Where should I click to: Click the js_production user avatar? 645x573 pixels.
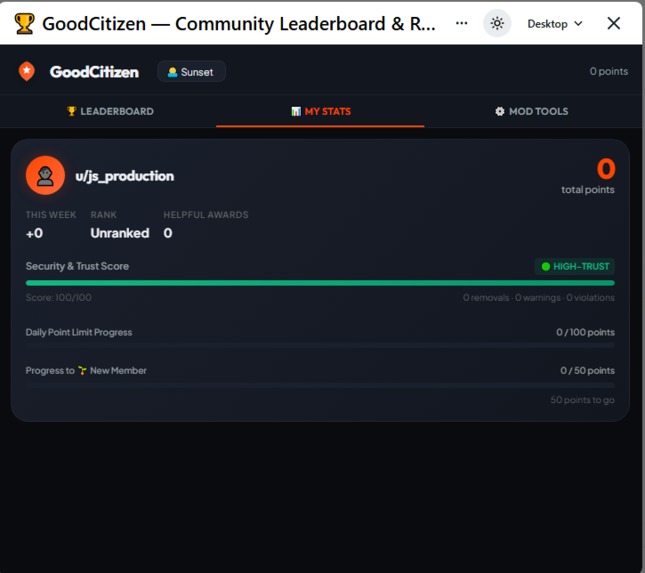45,175
